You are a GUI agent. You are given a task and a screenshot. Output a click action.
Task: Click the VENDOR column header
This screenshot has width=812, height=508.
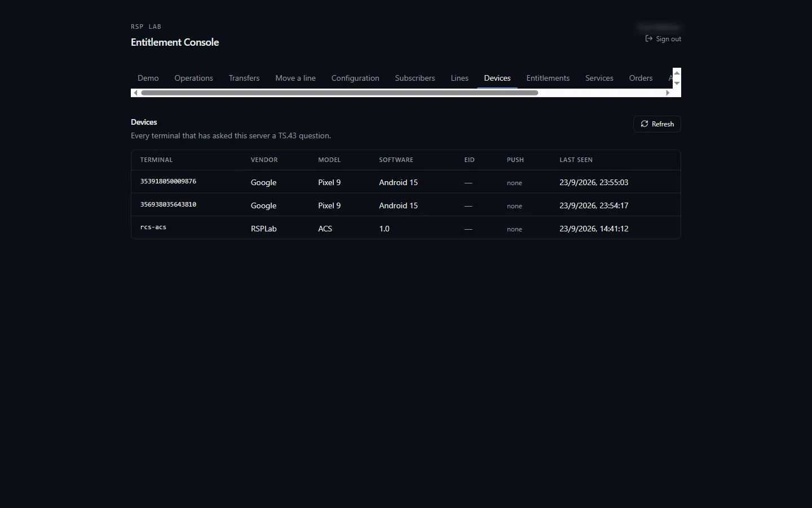(x=264, y=160)
